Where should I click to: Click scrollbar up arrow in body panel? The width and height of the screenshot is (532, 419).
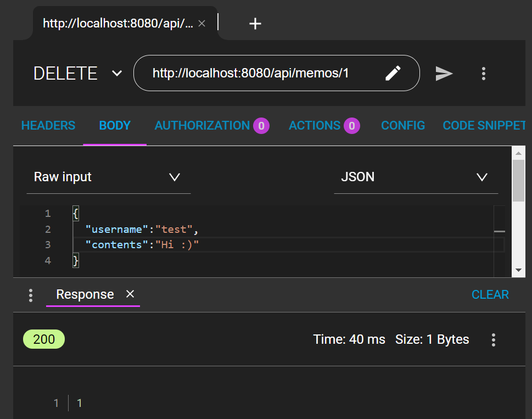(518, 153)
